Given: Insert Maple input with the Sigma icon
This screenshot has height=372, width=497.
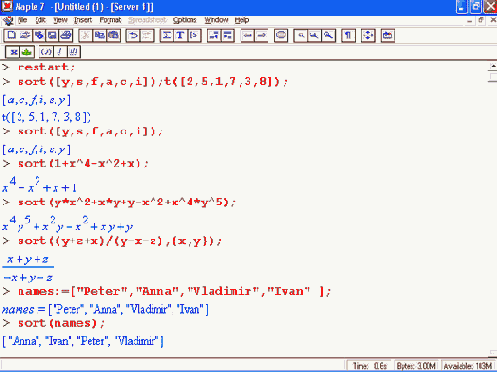Looking at the screenshot, I should [x=167, y=35].
